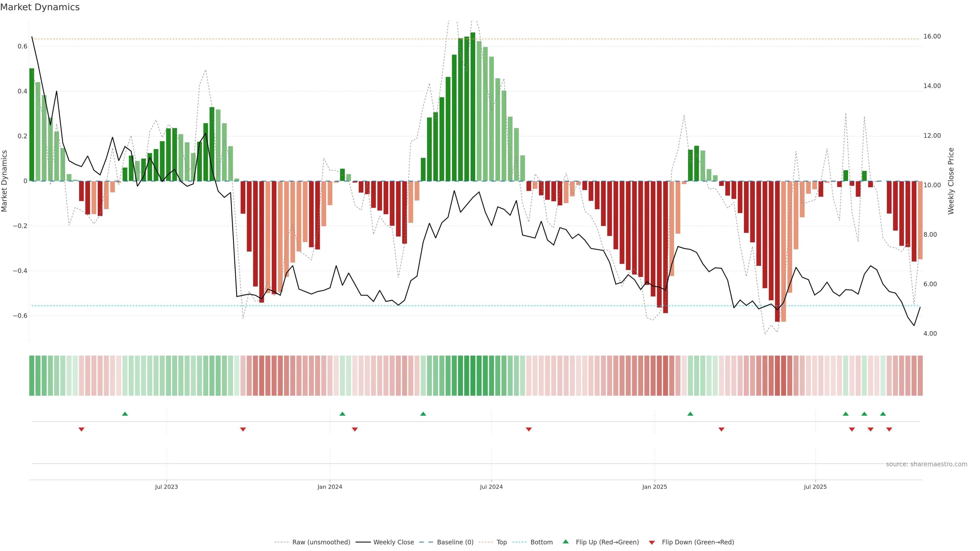Screen dimensions: 980x551
Task: Click the Market Dynamics chart title
Action: tap(40, 7)
